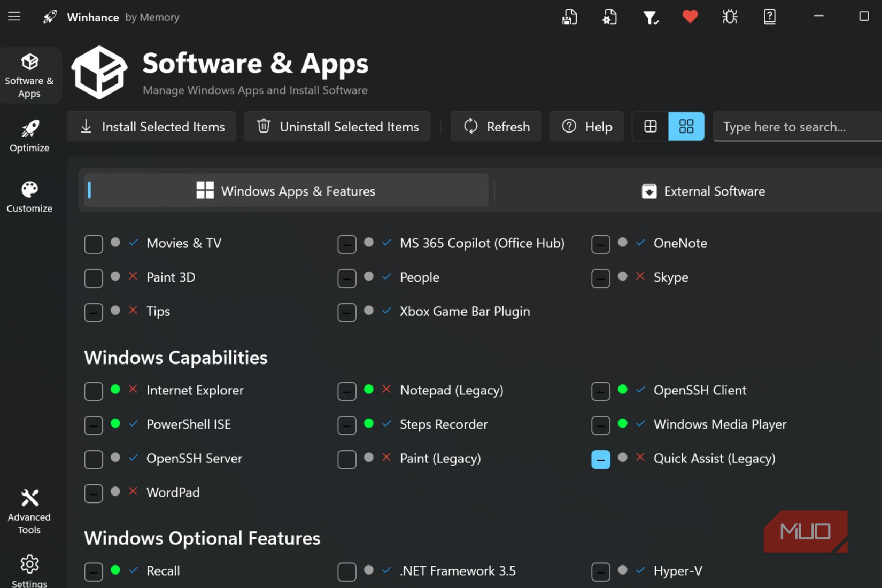This screenshot has width=882, height=588.
Task: Report a bug using the bug icon
Action: (729, 17)
